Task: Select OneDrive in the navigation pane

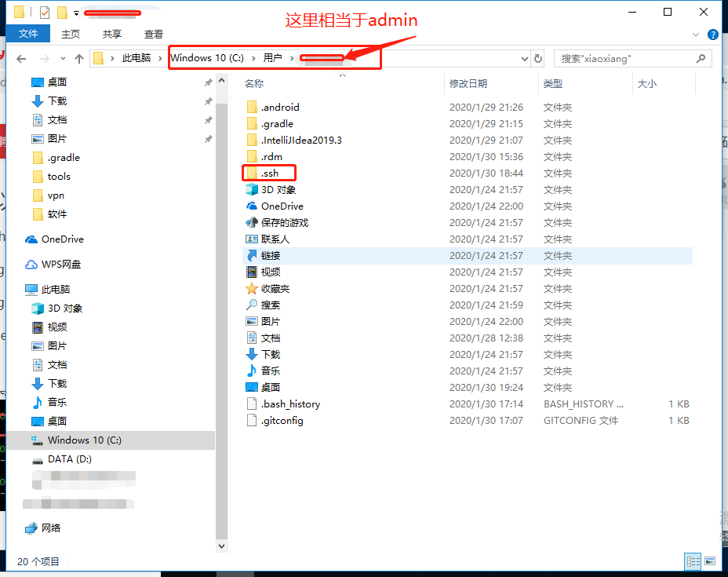Action: (62, 239)
